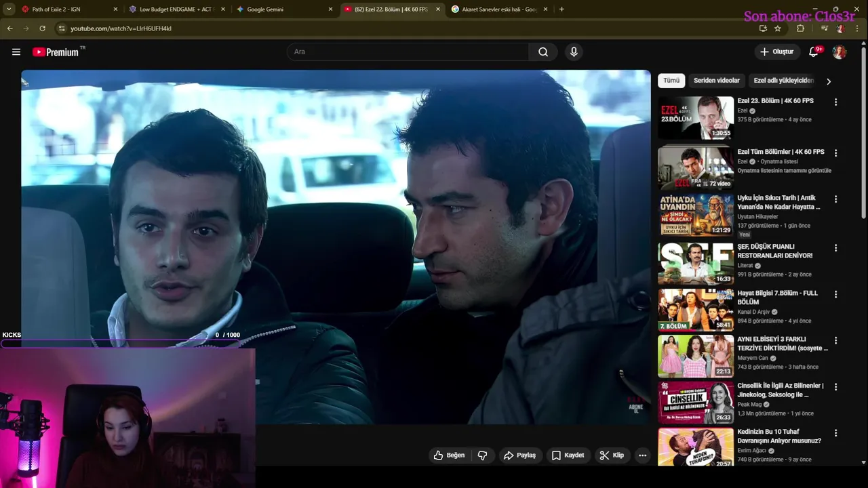
Task: Close the Akaret Sanevler tab
Action: [545, 9]
